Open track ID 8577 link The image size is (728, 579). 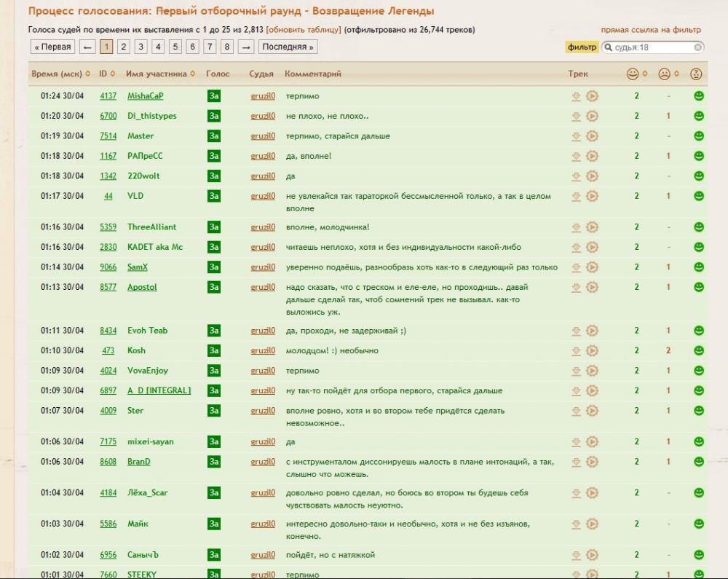(108, 287)
